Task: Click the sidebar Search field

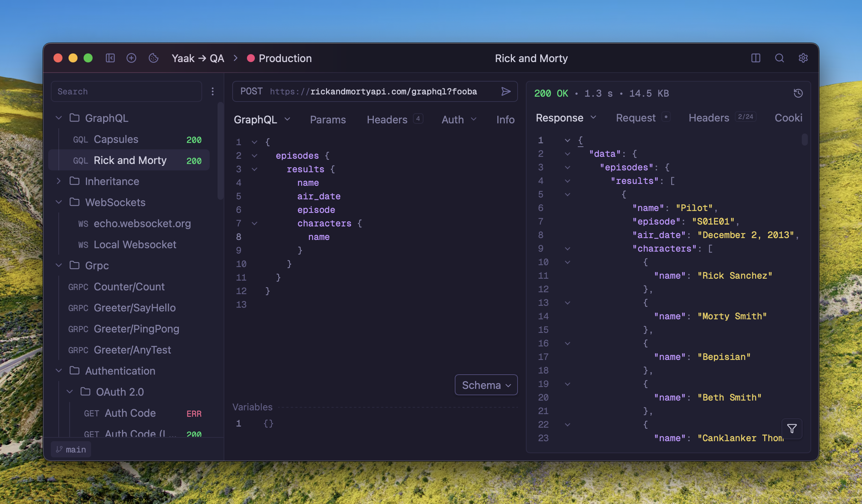Action: (126, 91)
